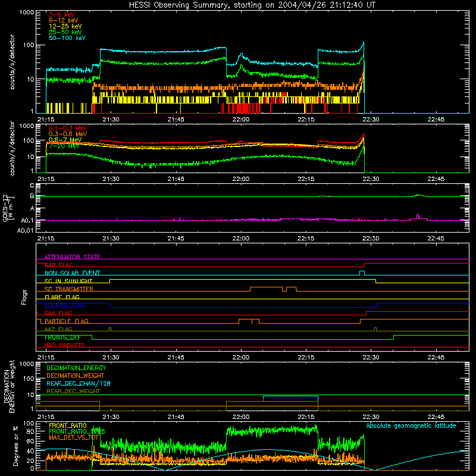Click the 50-100 keV legend label
This screenshot has height=476, width=476.
pyautogui.click(x=67, y=38)
